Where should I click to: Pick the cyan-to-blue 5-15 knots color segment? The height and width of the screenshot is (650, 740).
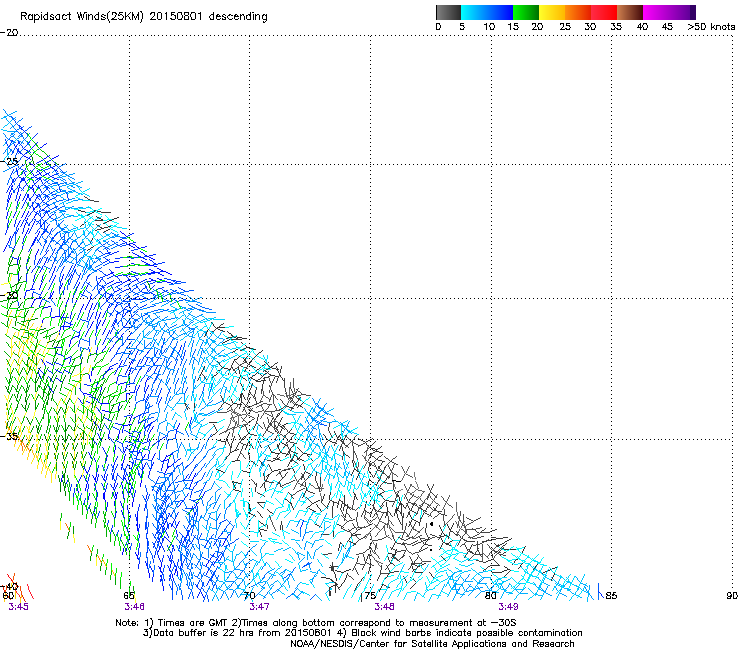487,12
